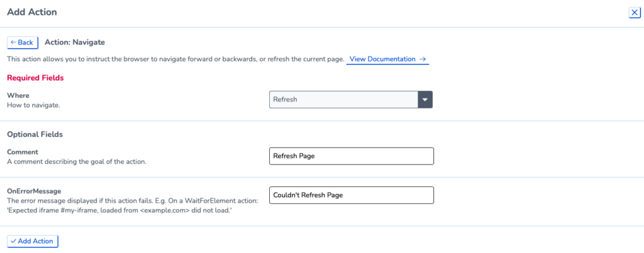This screenshot has height=253, width=644.
Task: Open the Where combo box showing Refresh
Action: coord(351,100)
